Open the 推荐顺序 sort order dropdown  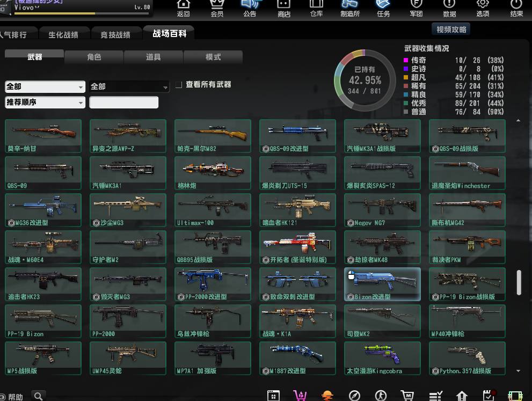tap(45, 102)
